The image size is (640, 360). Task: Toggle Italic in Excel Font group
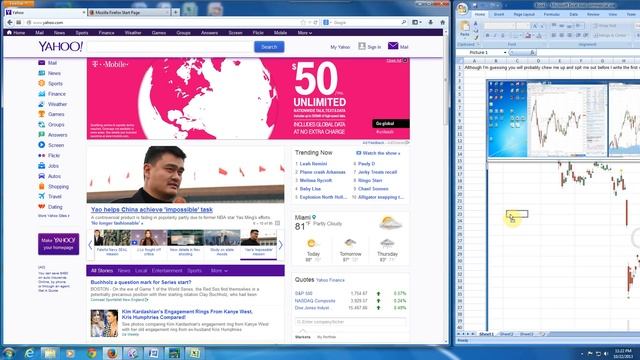pyautogui.click(x=495, y=36)
